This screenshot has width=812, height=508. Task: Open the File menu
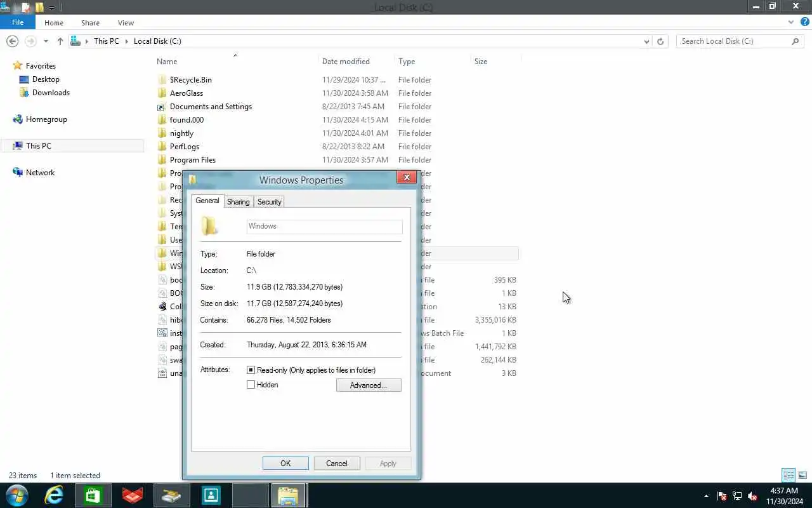(18, 22)
